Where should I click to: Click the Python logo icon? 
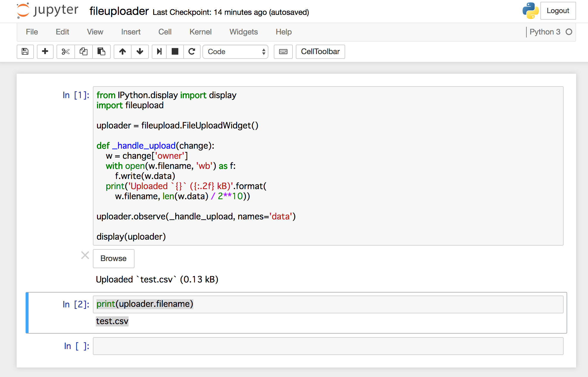(x=531, y=11)
